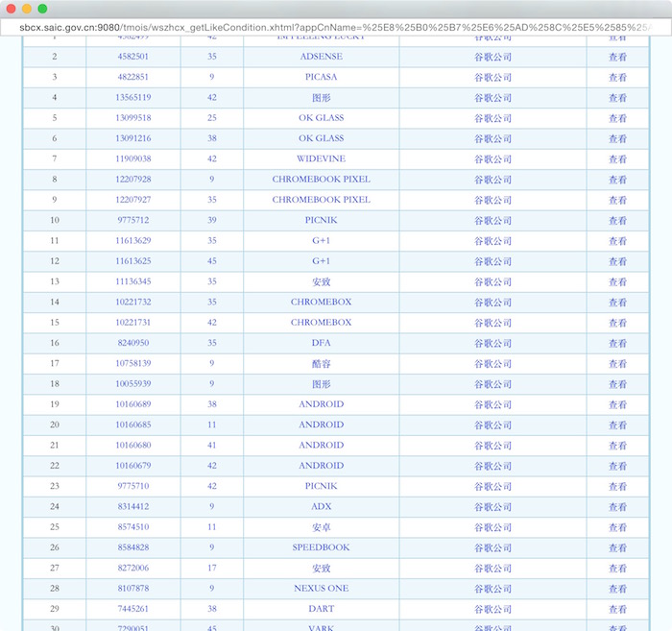Screen dimensions: 672x631
Task: Open the ADX trademark link
Action: tap(321, 507)
